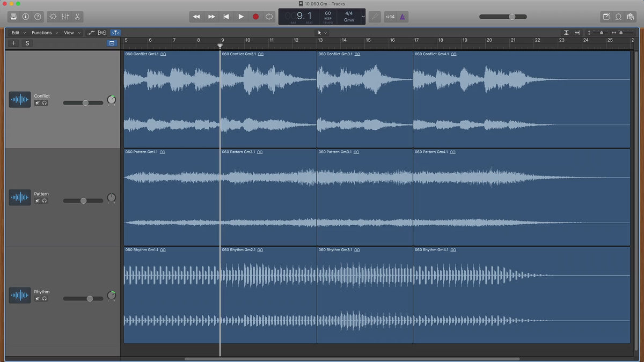The height and width of the screenshot is (362, 644).
Task: Open the Loop Browser
Action: tap(618, 17)
